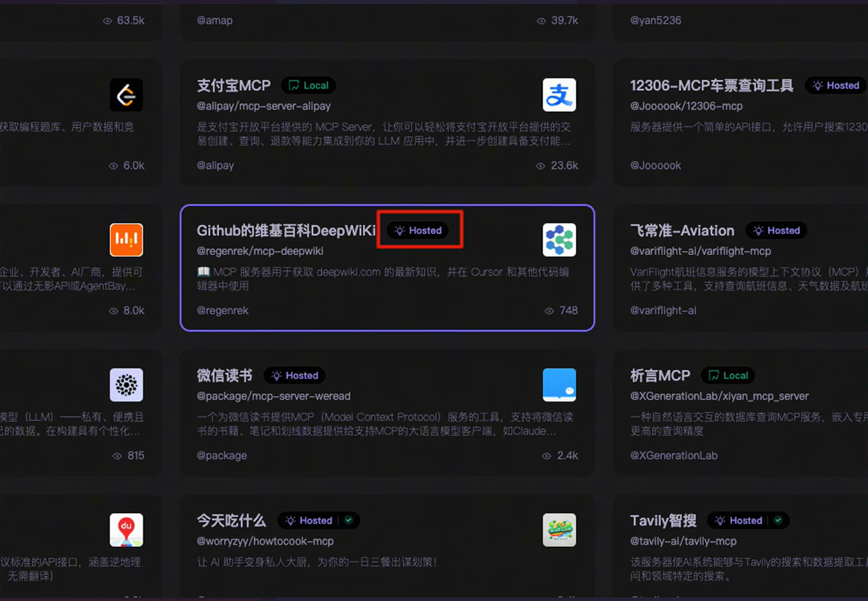Viewport: 868px width, 601px height.
Task: Open the Github的维基百科DeepWiKi title
Action: coord(286,231)
